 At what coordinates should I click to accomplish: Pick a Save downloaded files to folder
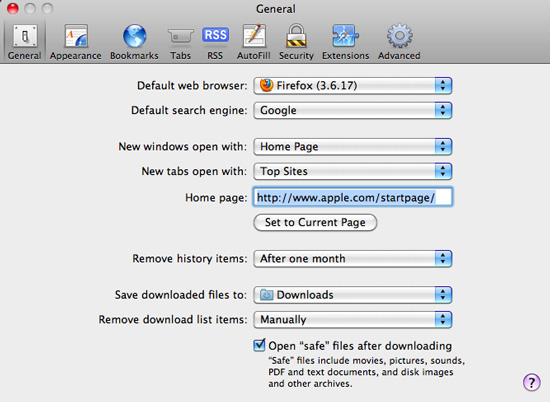353,295
